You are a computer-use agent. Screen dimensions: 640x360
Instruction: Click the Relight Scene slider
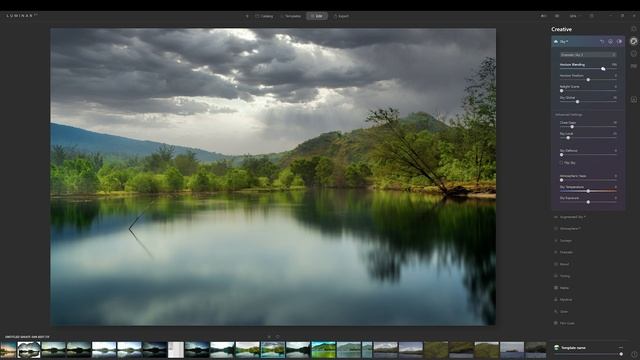[588, 91]
